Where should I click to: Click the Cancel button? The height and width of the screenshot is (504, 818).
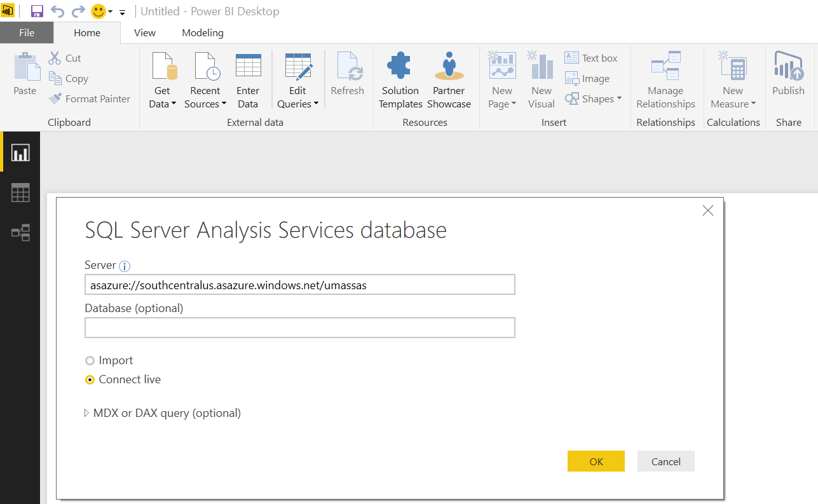[x=666, y=461]
